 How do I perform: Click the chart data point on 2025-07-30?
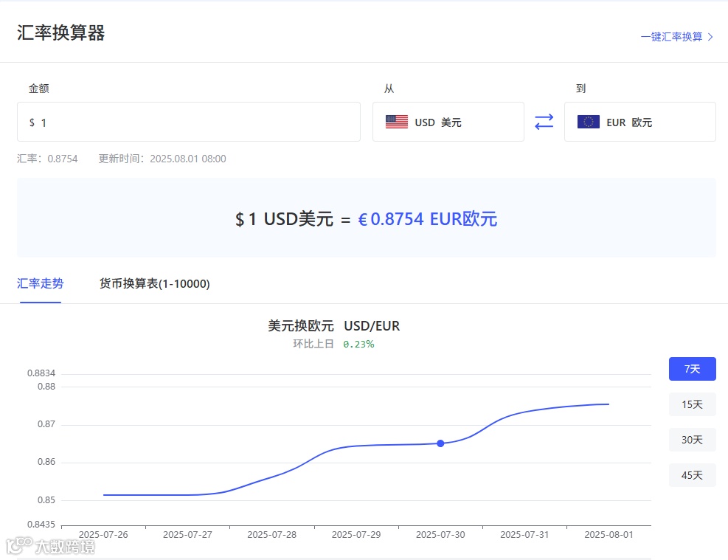440,443
